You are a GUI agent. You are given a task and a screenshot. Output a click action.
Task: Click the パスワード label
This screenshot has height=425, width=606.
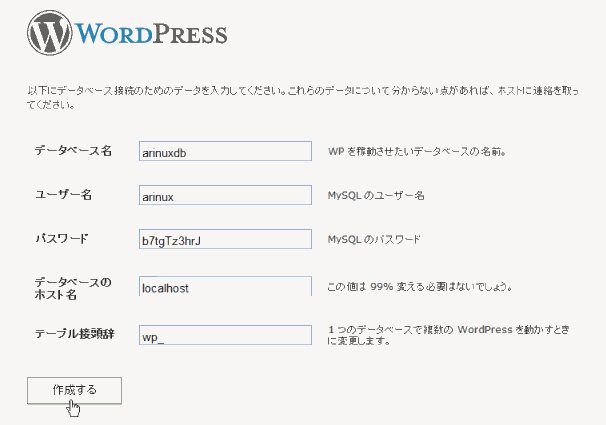pos(62,238)
